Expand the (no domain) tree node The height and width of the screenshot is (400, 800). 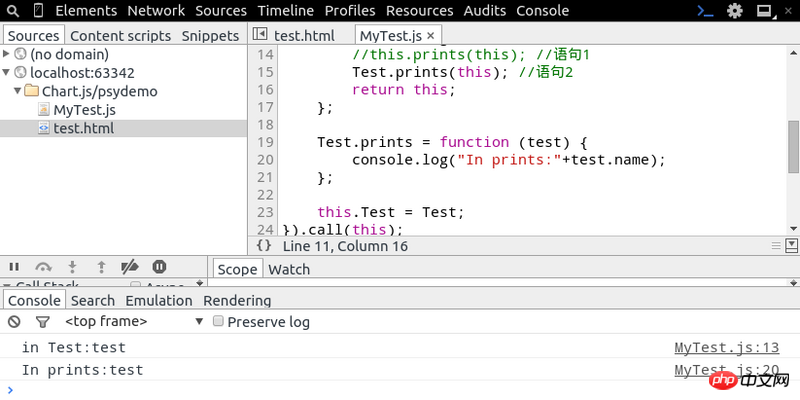coord(8,54)
